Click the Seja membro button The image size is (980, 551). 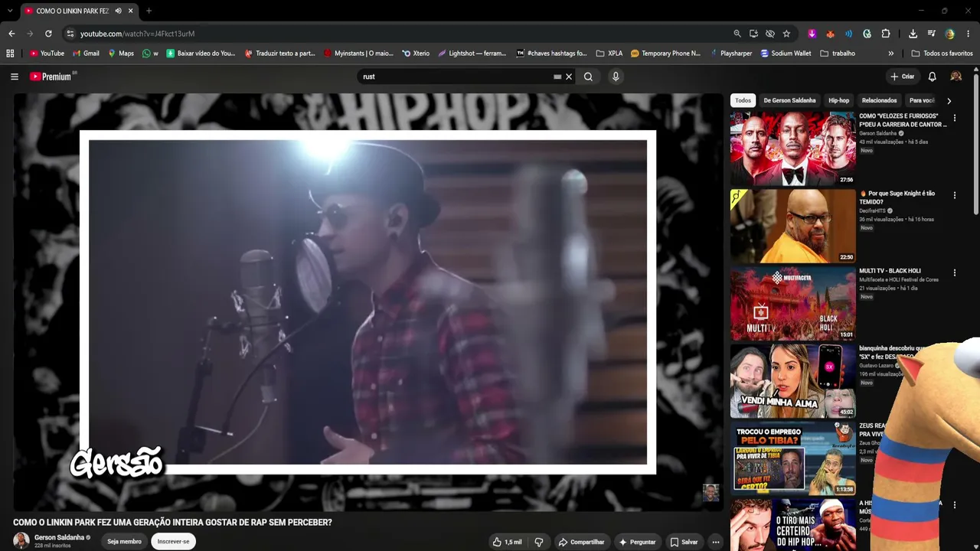click(x=124, y=541)
